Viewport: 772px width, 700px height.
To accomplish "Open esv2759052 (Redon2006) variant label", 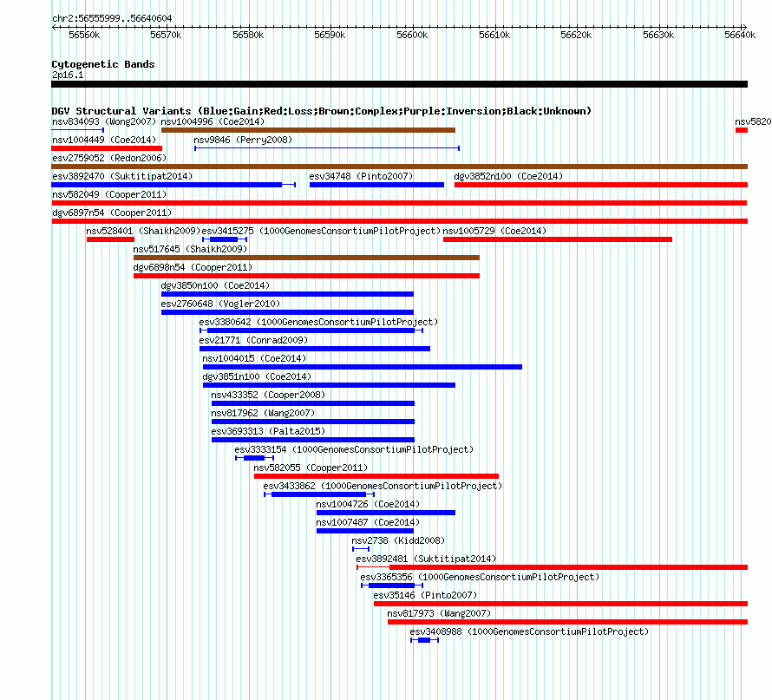I will point(109,158).
